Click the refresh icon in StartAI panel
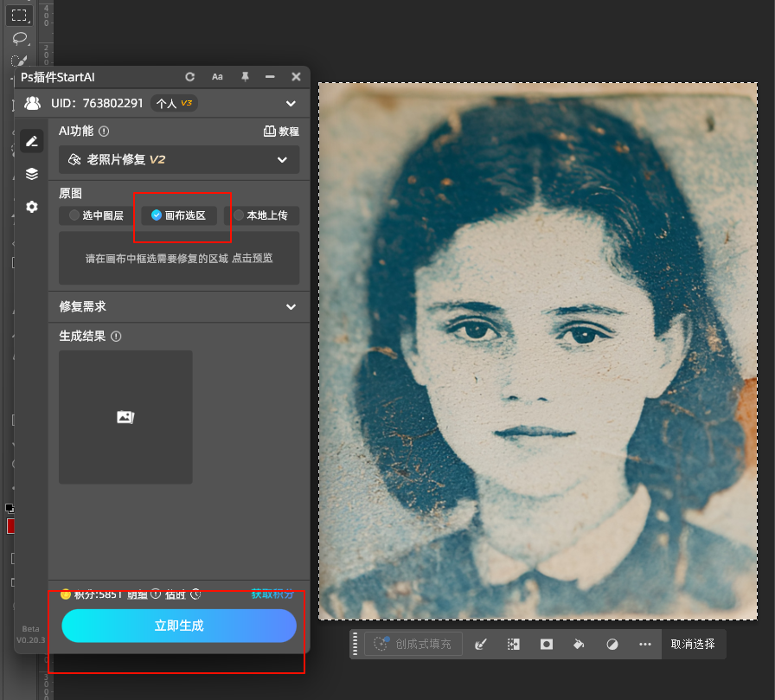 point(190,77)
